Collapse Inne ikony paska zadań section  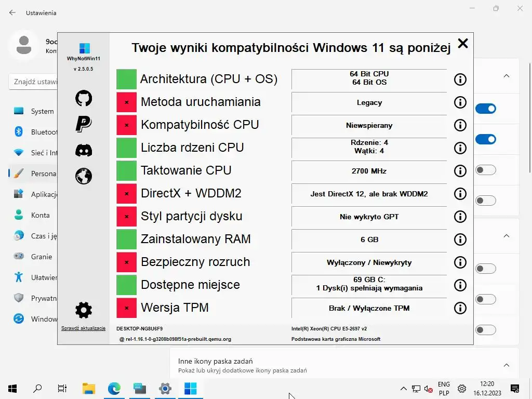point(506,365)
